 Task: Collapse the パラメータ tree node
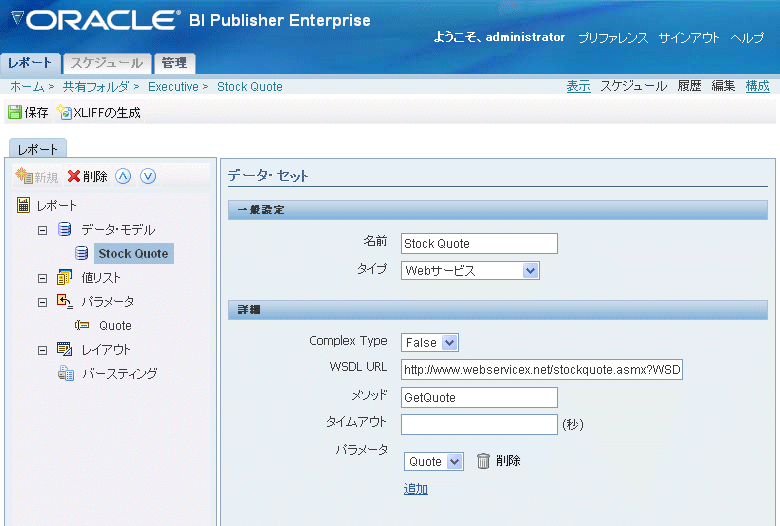point(43,302)
